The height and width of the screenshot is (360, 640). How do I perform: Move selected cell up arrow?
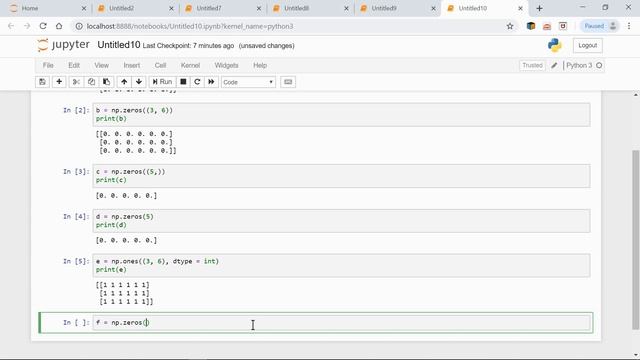[124, 82]
